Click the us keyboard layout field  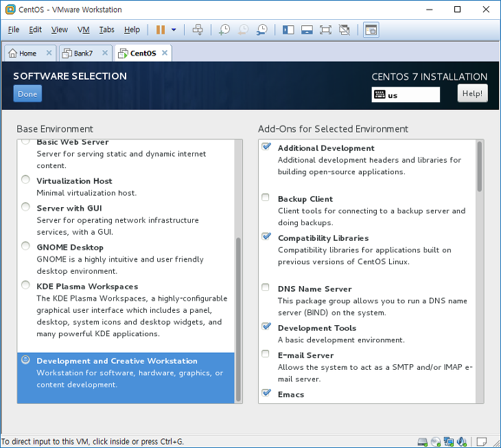406,95
